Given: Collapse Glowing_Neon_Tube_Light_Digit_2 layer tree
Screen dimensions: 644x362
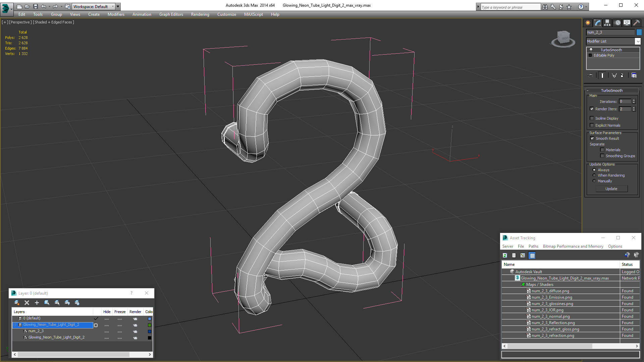Looking at the screenshot, I should 15,325.
